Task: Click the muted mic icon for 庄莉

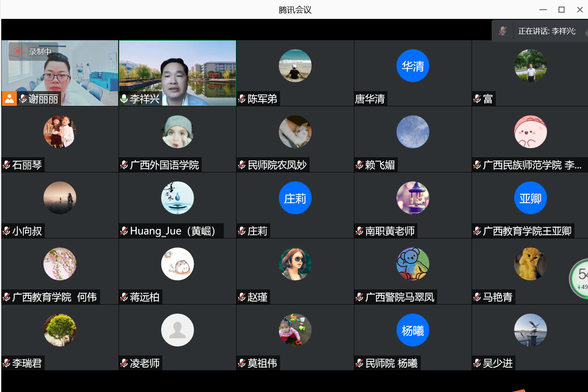Action: [x=242, y=231]
